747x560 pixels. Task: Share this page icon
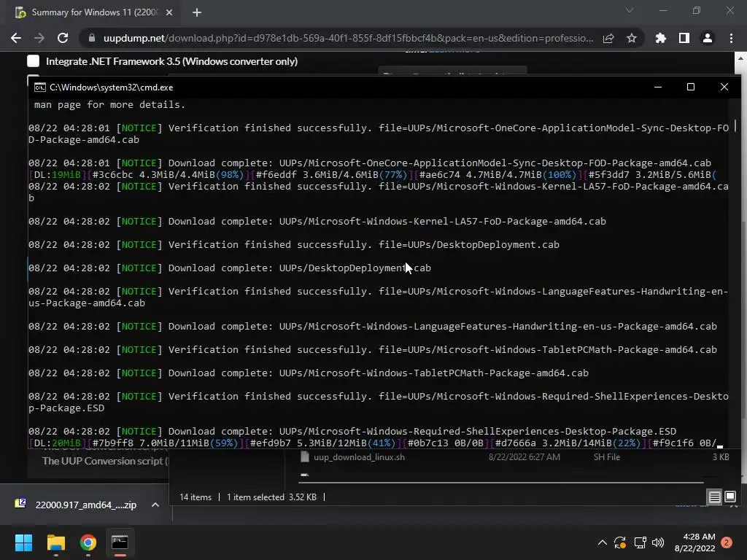click(x=608, y=38)
